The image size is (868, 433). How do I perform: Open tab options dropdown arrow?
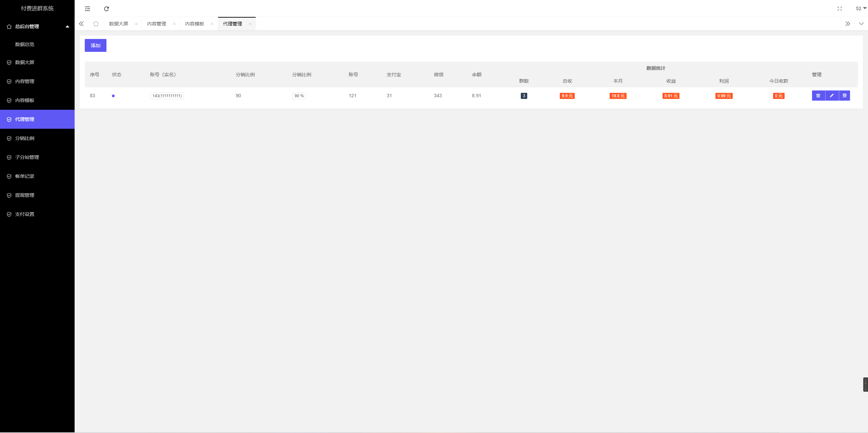[861, 24]
